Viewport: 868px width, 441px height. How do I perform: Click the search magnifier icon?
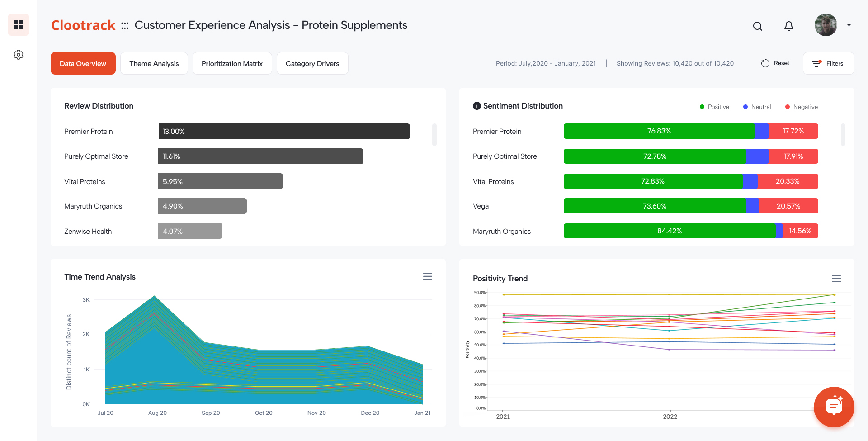(758, 26)
